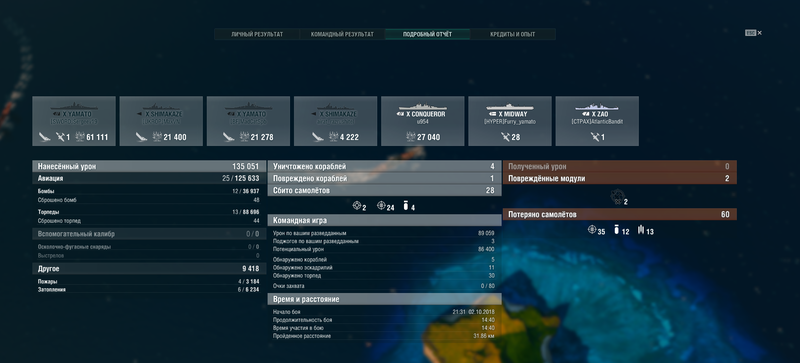This screenshot has height=363, width=800.
Task: Open the Личный результат tab
Action: pyautogui.click(x=257, y=34)
